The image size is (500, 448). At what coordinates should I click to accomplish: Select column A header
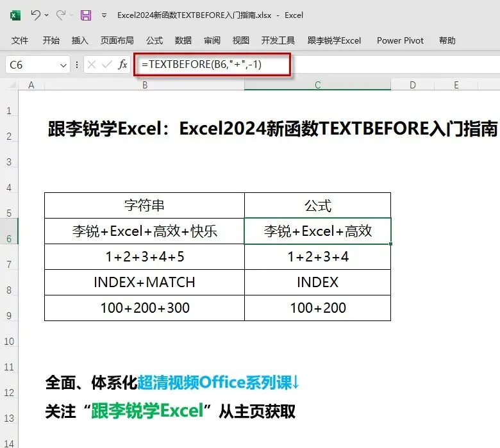click(x=31, y=85)
